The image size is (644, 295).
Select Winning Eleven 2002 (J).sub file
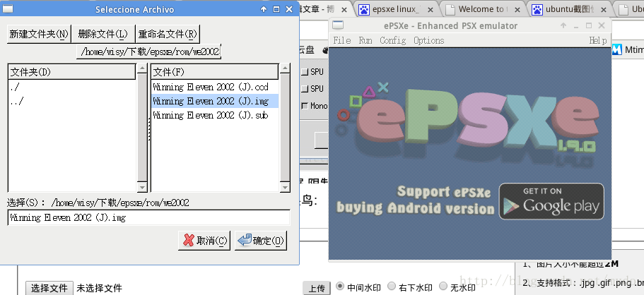[x=215, y=115]
